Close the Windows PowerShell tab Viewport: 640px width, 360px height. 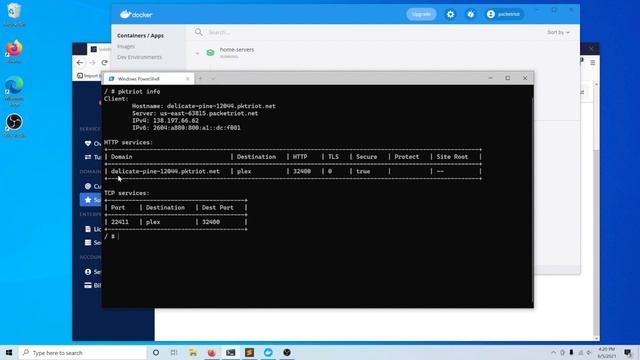pos(188,79)
